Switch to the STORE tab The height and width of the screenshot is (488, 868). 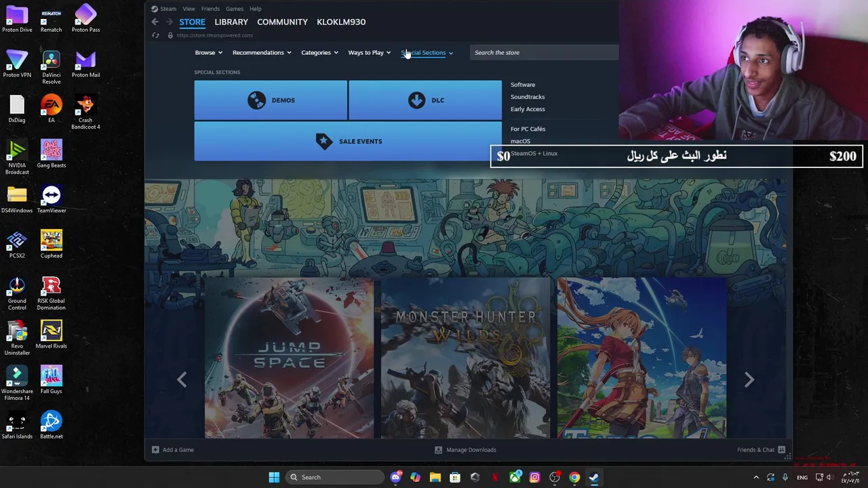(192, 22)
